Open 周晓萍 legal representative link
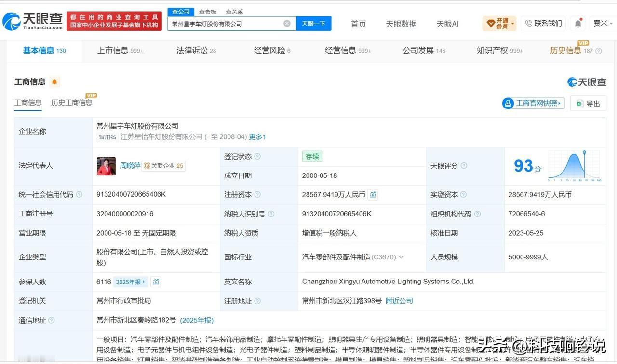 click(x=130, y=166)
